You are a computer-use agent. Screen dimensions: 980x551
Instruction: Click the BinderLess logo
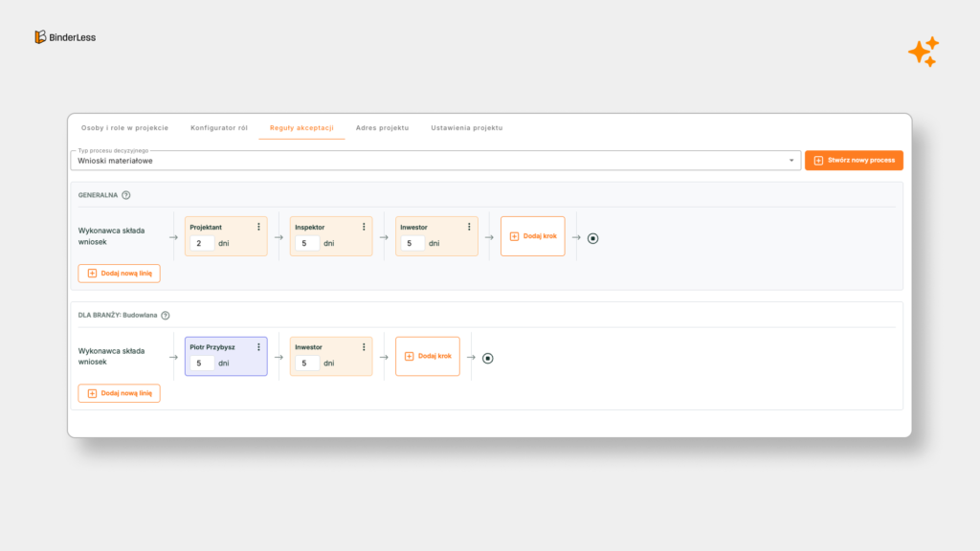pyautogui.click(x=65, y=37)
